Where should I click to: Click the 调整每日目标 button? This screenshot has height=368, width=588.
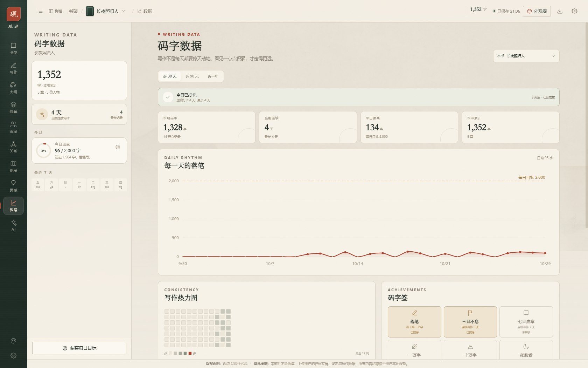pyautogui.click(x=79, y=348)
